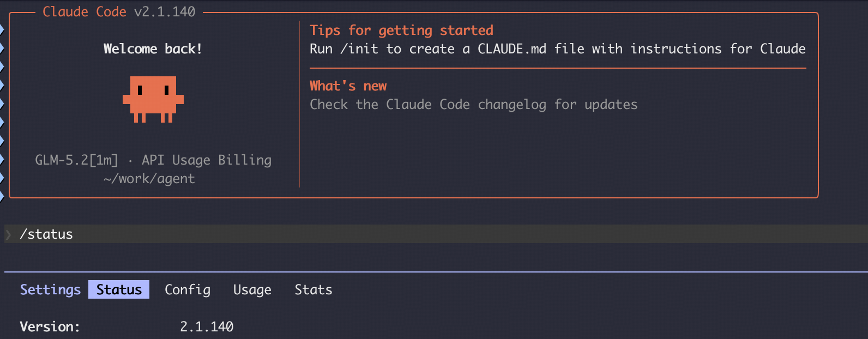This screenshot has height=339, width=868.
Task: Click the Claude Code changelog line
Action: click(473, 104)
